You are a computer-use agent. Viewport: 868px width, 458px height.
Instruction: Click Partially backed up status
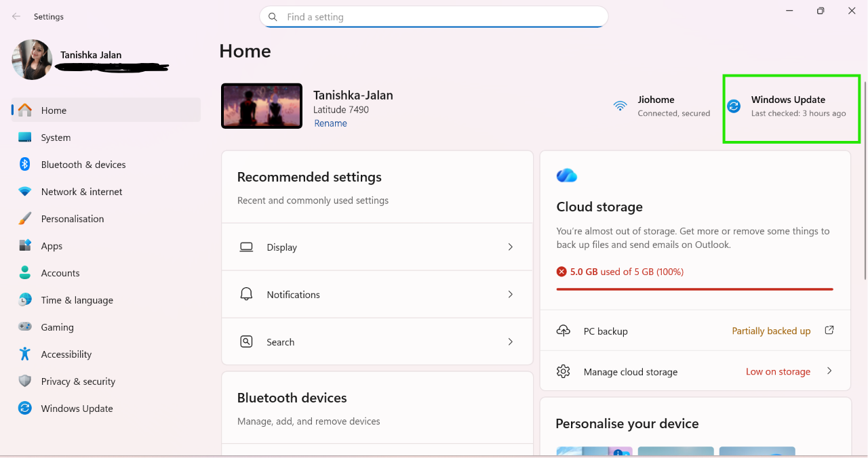pyautogui.click(x=771, y=331)
